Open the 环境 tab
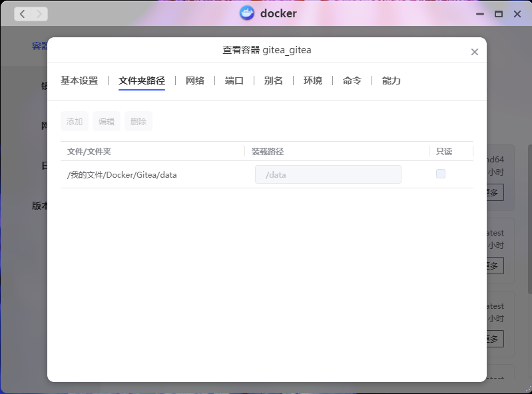The image size is (532, 394). coord(313,81)
